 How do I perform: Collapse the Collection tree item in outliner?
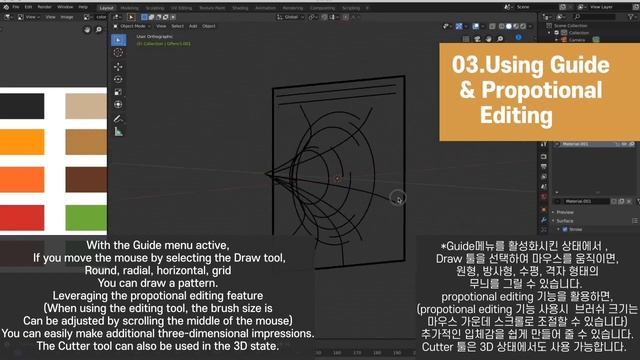tap(549, 33)
